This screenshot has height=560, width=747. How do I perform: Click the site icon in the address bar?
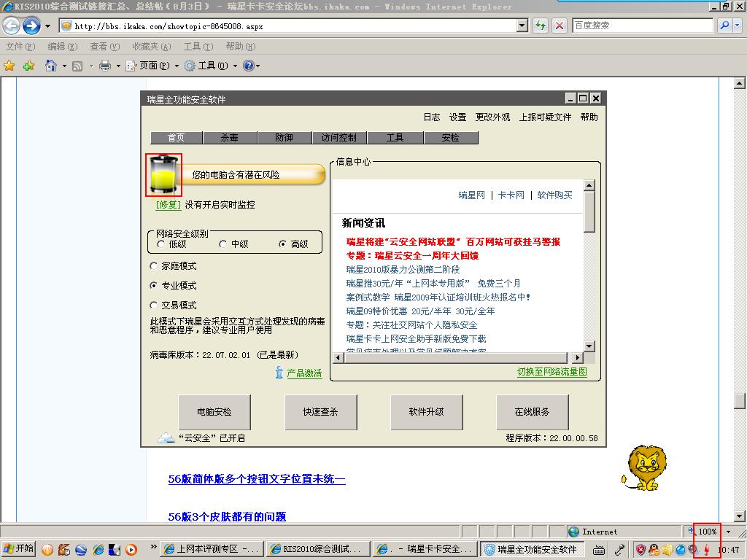pyautogui.click(x=66, y=26)
